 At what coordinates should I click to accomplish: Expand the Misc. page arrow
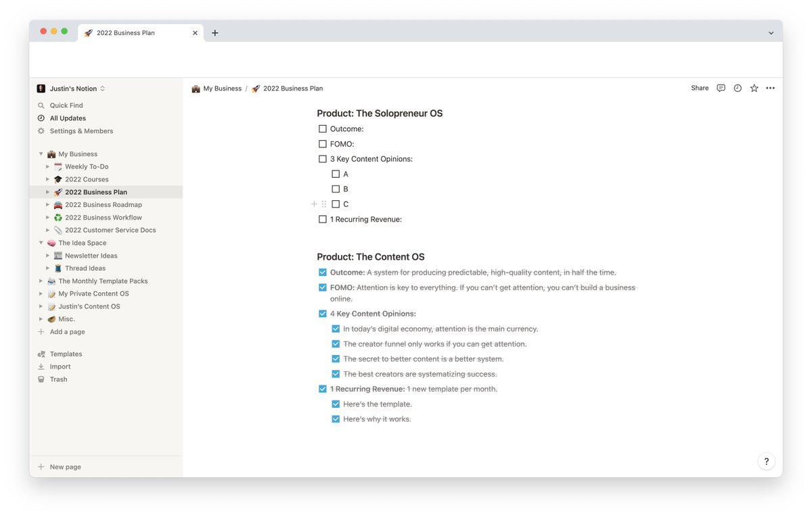[x=41, y=319]
